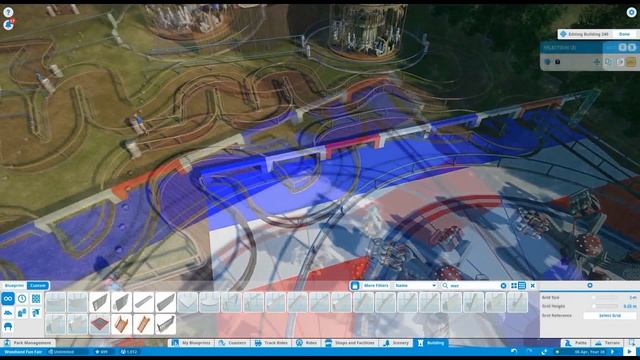Screen dimensions: 640x360
Task: Clear the search field
Action: 503,286
